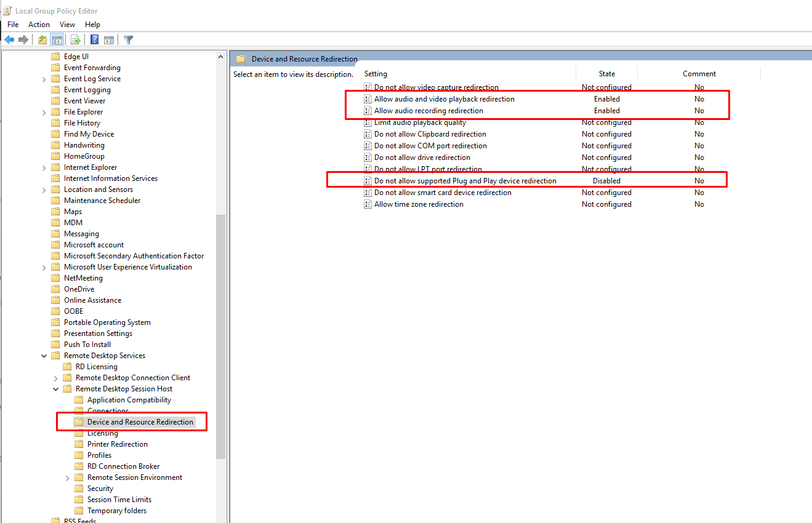Click policy icon of Do not allow drive redirection
812x523 pixels.
click(x=368, y=158)
